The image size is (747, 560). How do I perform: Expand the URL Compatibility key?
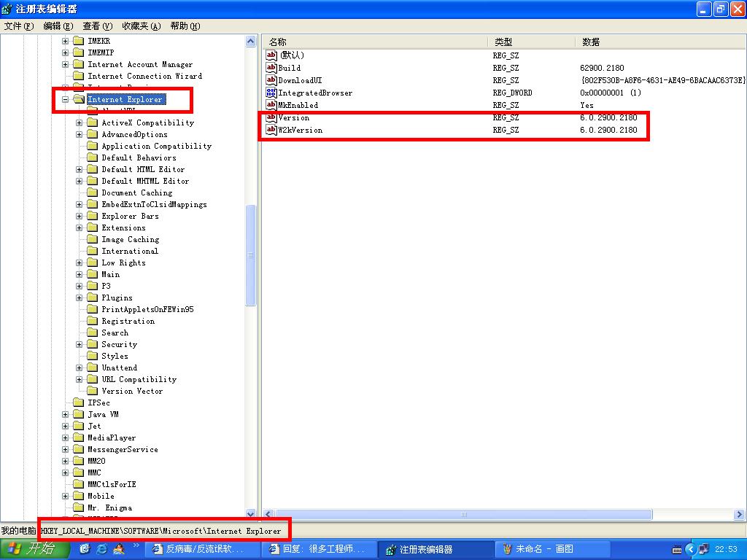[x=79, y=379]
